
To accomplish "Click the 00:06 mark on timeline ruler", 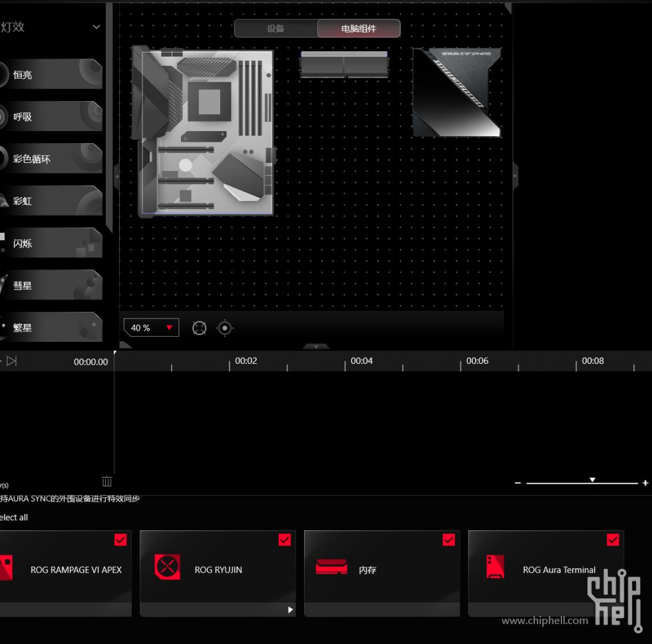I will click(477, 361).
